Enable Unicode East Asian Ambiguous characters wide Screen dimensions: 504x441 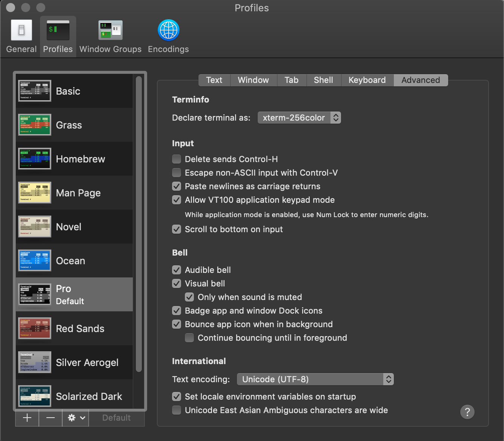177,410
